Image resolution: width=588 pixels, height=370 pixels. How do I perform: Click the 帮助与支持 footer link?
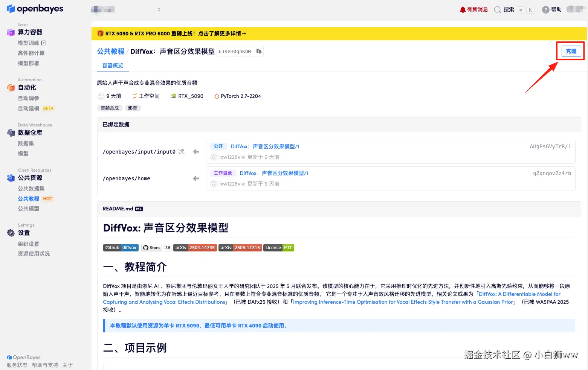[x=45, y=365]
